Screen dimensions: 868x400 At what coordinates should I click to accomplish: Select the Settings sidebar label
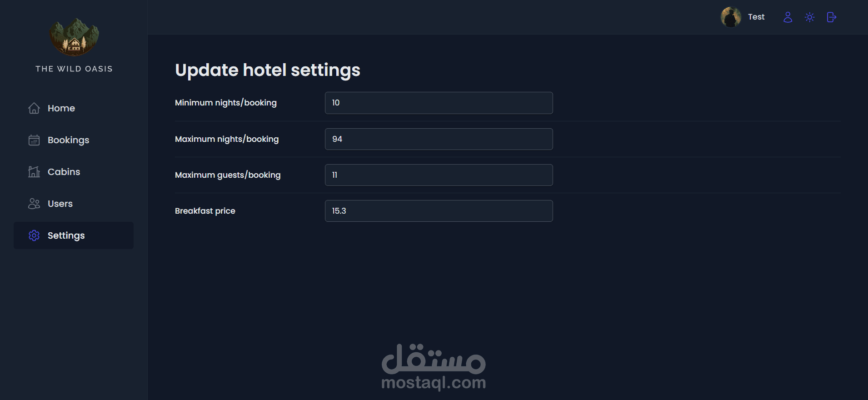click(x=66, y=235)
